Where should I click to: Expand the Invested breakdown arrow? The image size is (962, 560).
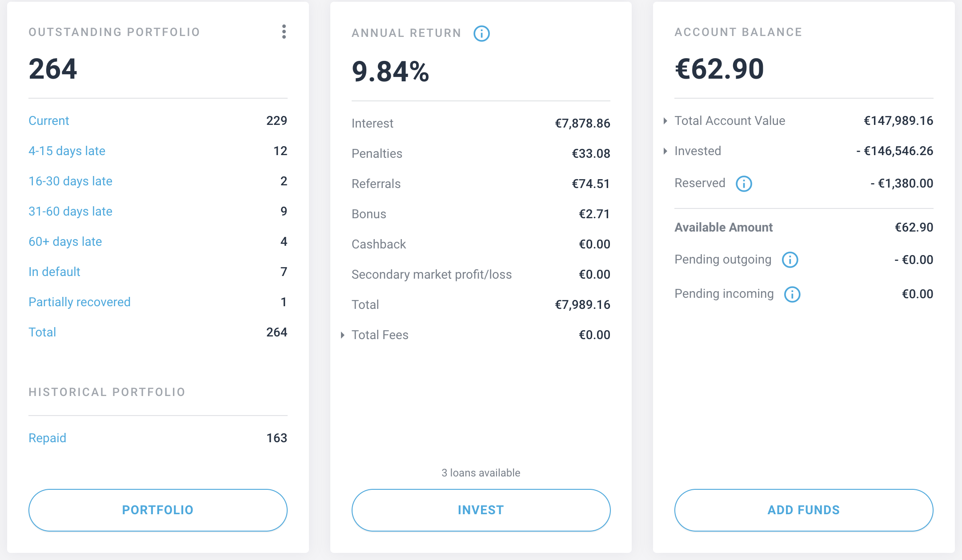click(x=665, y=151)
